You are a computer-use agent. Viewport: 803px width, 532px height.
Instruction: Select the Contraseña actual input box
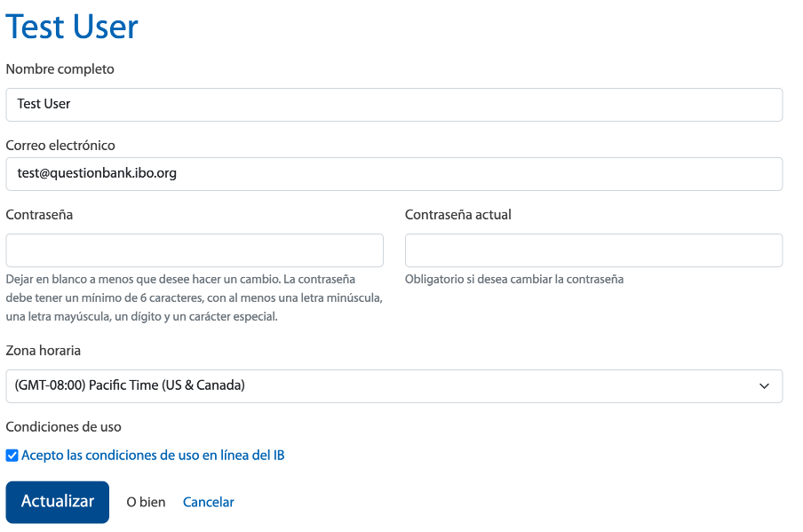593,250
